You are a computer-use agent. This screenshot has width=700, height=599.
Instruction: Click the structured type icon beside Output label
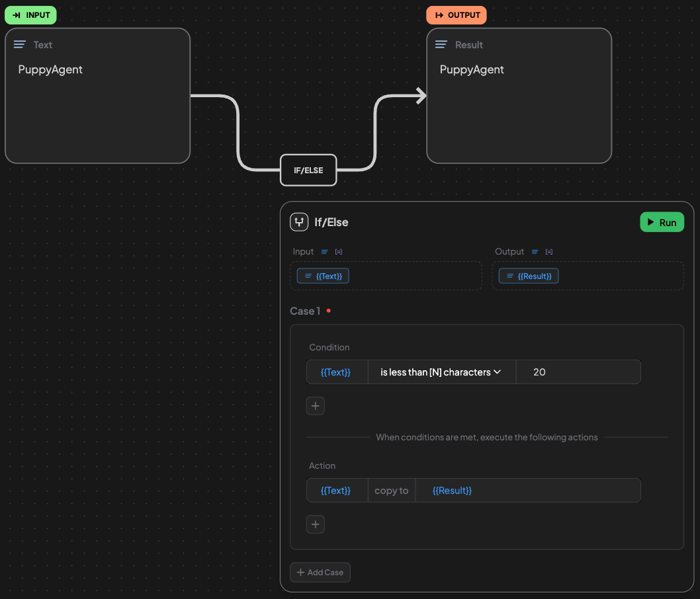(x=549, y=252)
